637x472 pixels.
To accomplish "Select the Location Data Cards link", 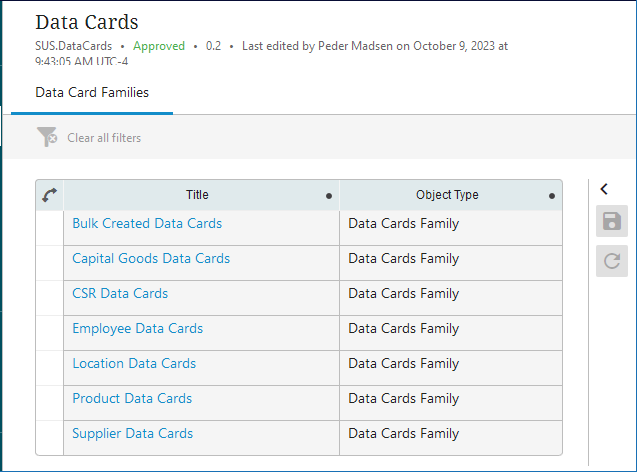I will (x=134, y=364).
